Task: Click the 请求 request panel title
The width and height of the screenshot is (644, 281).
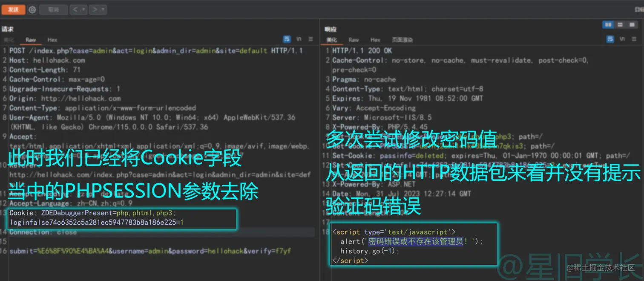Action: [x=8, y=29]
